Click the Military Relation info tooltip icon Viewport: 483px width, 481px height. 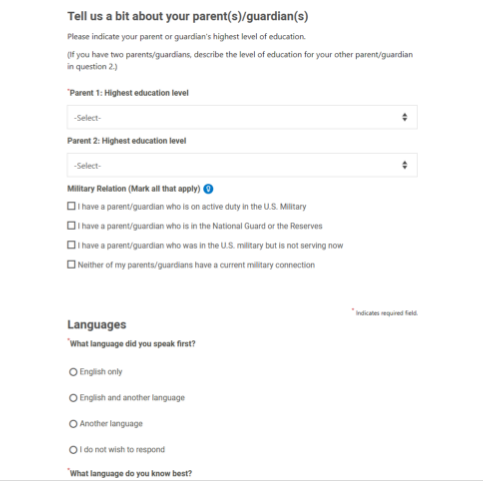tap(208, 189)
